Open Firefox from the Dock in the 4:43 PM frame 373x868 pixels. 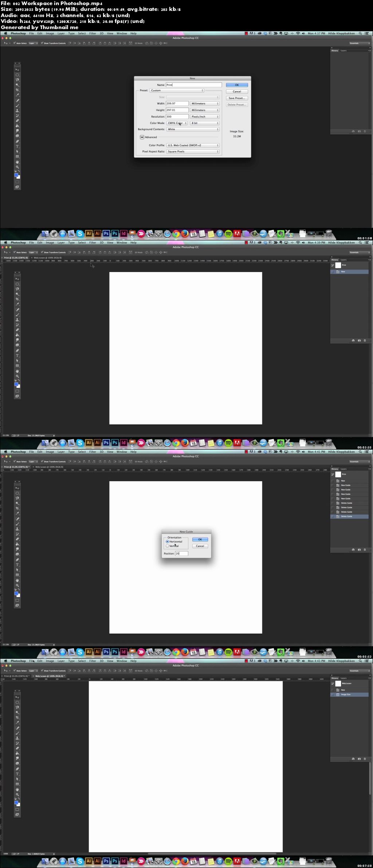point(185,861)
